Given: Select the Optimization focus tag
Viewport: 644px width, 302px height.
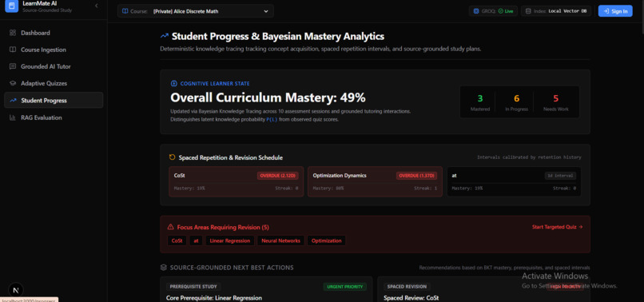Looking at the screenshot, I should pyautogui.click(x=327, y=240).
